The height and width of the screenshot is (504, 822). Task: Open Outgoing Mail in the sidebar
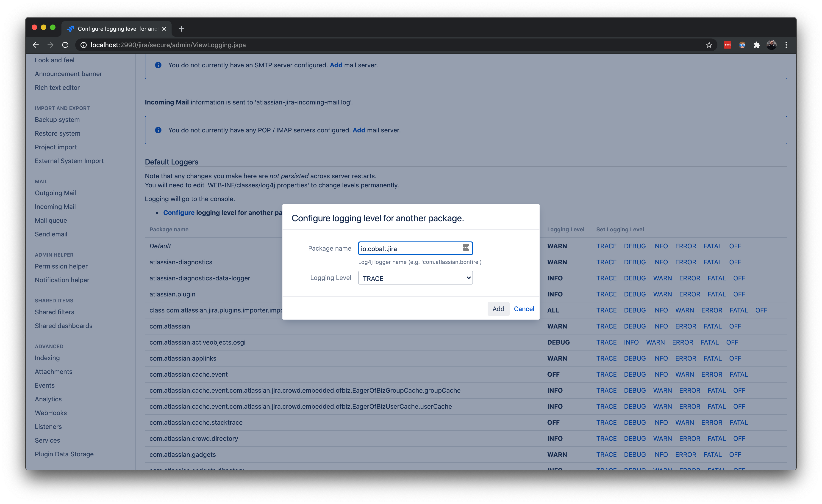pyautogui.click(x=55, y=193)
